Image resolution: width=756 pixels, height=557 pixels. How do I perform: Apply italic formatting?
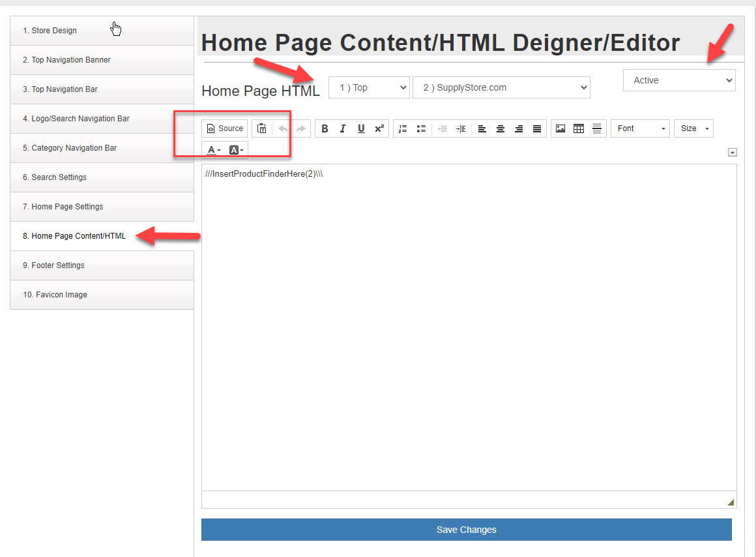343,128
